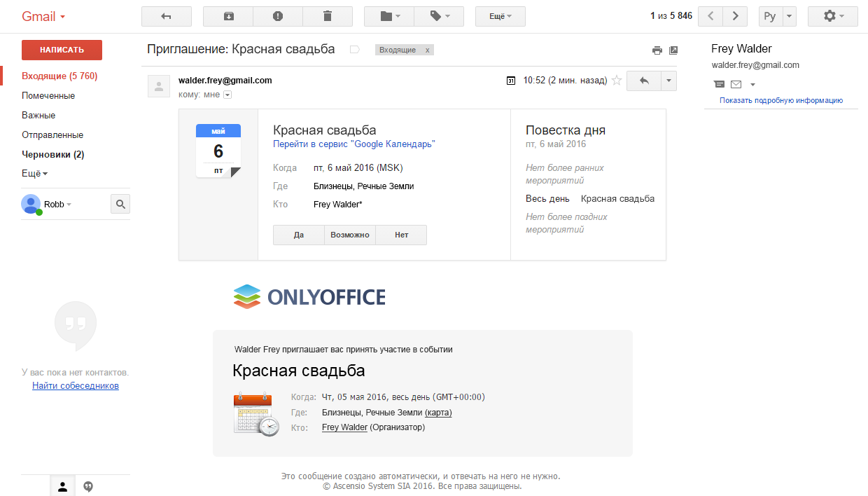Open the Важные folder
The width and height of the screenshot is (868, 496).
pyautogui.click(x=38, y=115)
